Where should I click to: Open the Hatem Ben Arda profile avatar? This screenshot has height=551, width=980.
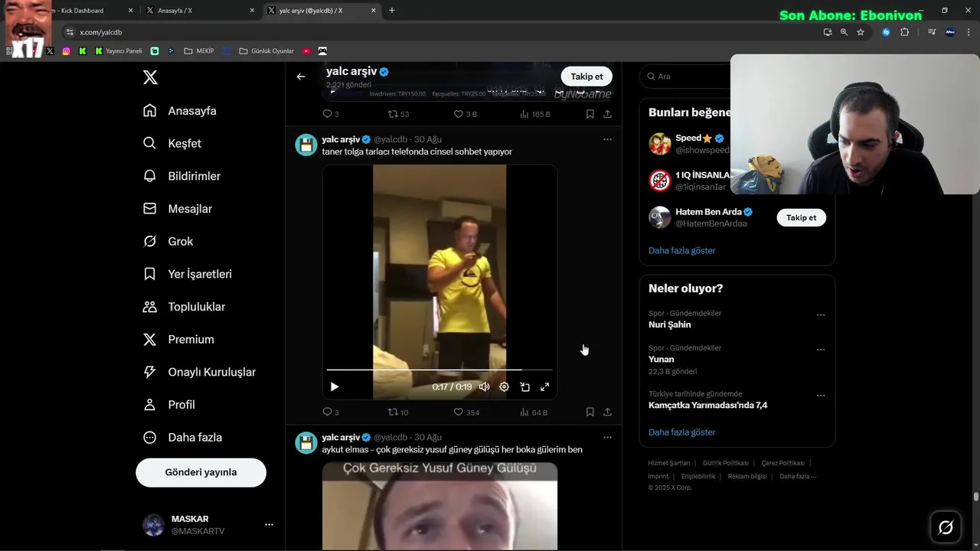click(660, 217)
